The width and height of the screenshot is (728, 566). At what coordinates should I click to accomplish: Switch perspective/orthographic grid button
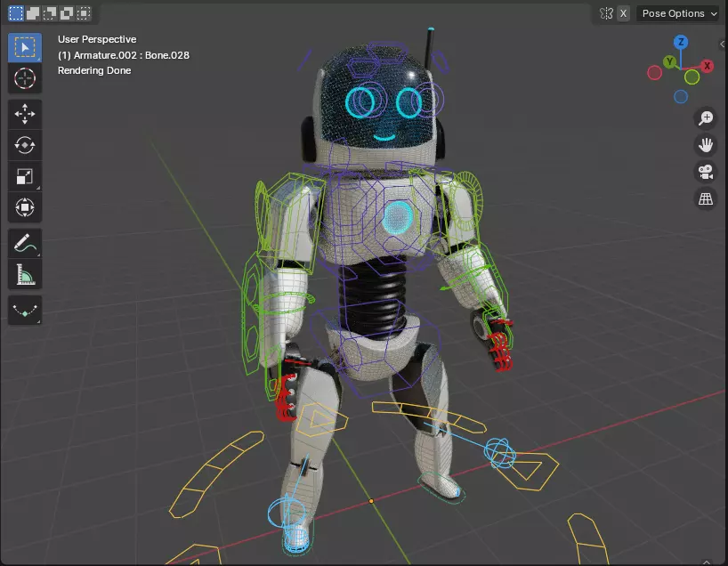pos(706,198)
